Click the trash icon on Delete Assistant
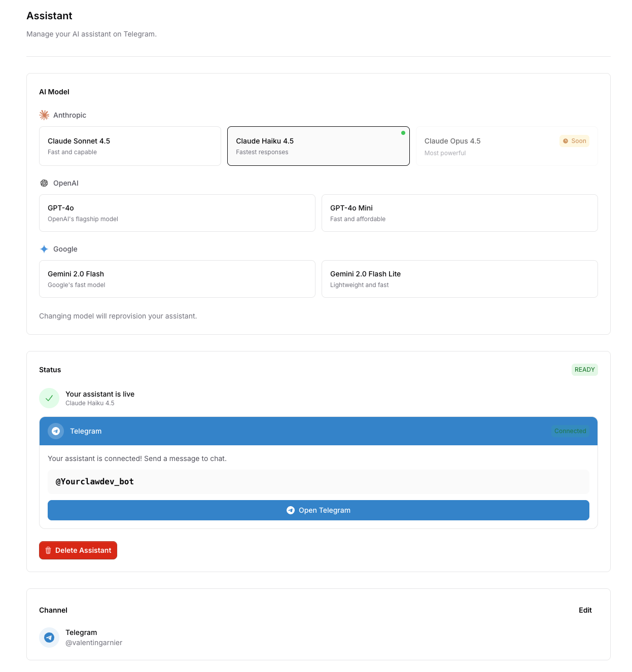The height and width of the screenshot is (672, 632). pos(48,550)
